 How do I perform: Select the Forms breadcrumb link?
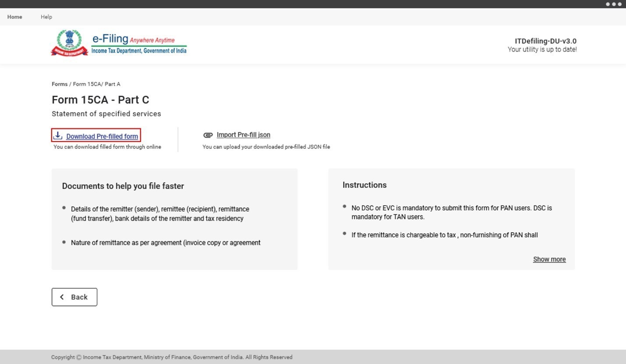point(59,84)
